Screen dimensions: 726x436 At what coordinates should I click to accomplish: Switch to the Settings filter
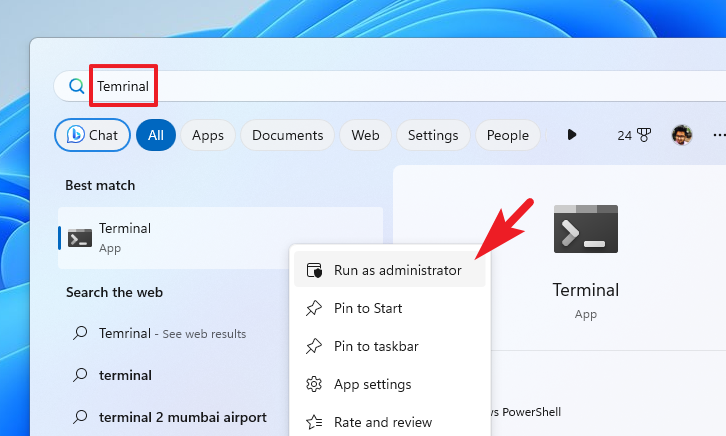[433, 135]
